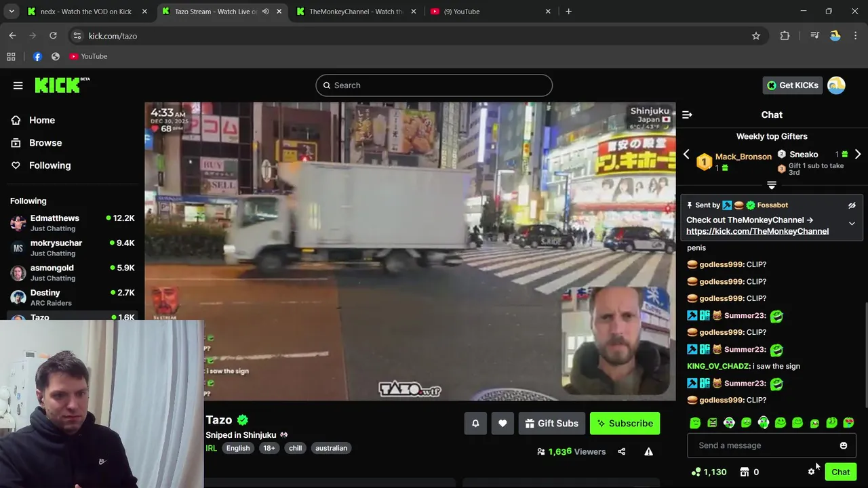The image size is (868, 488).
Task: Insert the sleepy green emote
Action: click(x=695, y=423)
